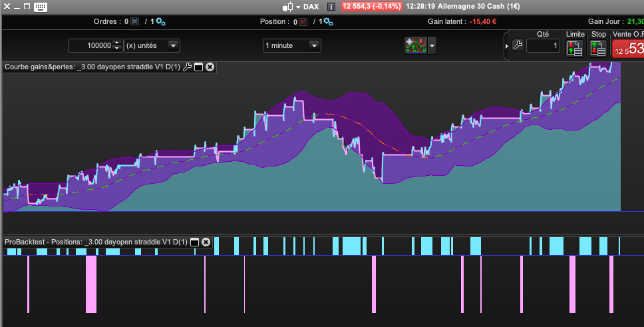This screenshot has height=327, width=644.
Task: Open the on-screen keyboard icon in title bar
Action: 40,7
